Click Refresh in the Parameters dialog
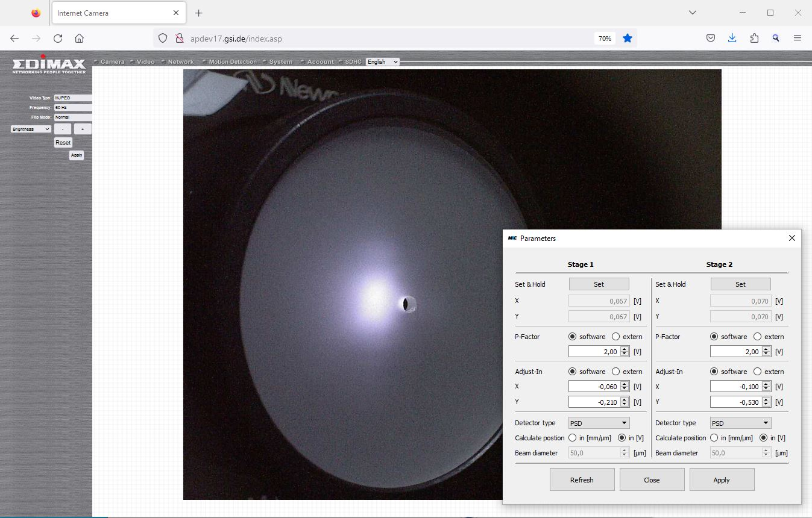Screen dimensions: 812x518 (582, 480)
